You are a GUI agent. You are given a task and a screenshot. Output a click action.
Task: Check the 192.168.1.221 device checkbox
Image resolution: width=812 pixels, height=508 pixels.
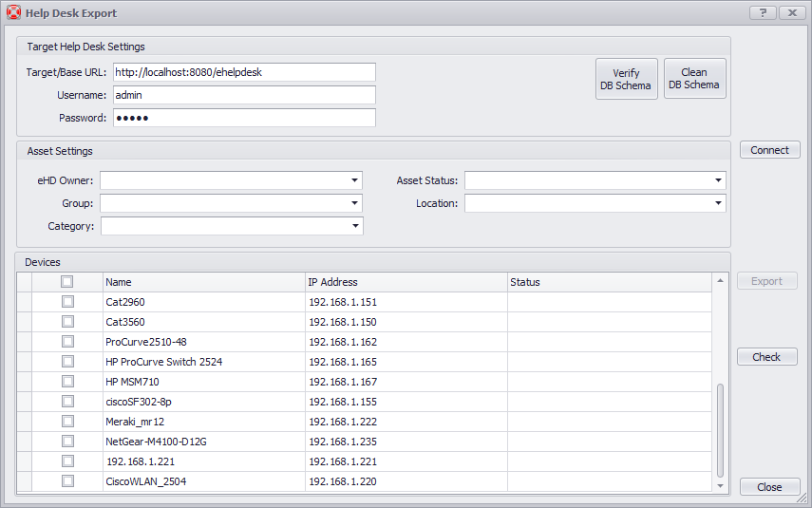click(67, 461)
